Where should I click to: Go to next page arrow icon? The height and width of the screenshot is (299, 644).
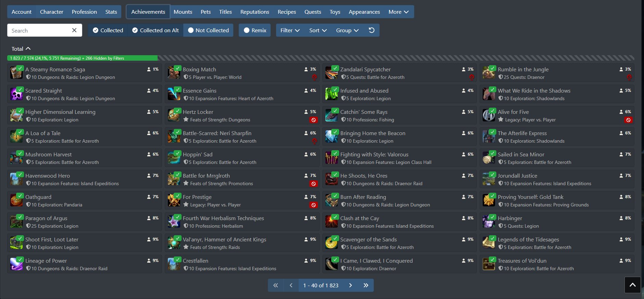[x=350, y=285]
